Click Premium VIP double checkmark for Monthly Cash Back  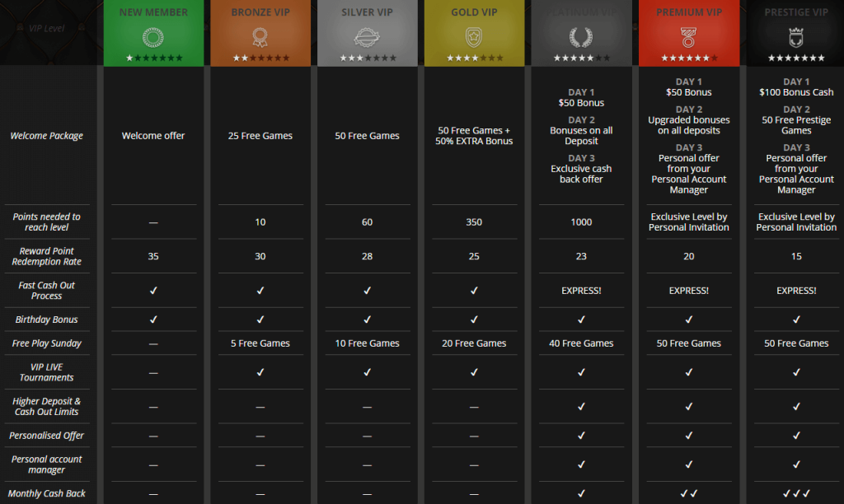tap(689, 493)
